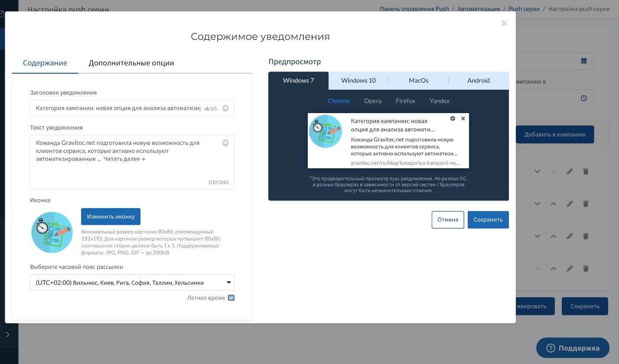The width and height of the screenshot is (619, 364).
Task: Click the Изменить иконку button
Action: (x=111, y=217)
